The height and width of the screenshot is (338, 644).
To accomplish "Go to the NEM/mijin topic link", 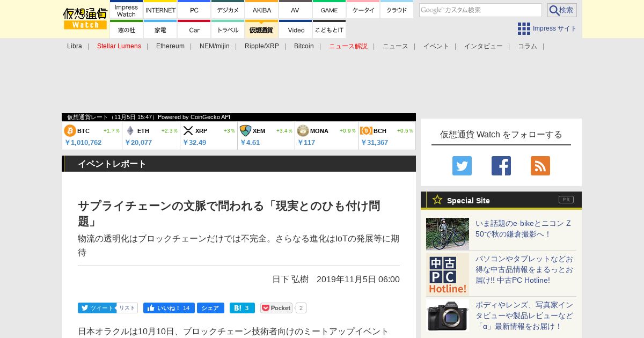I will coord(215,46).
